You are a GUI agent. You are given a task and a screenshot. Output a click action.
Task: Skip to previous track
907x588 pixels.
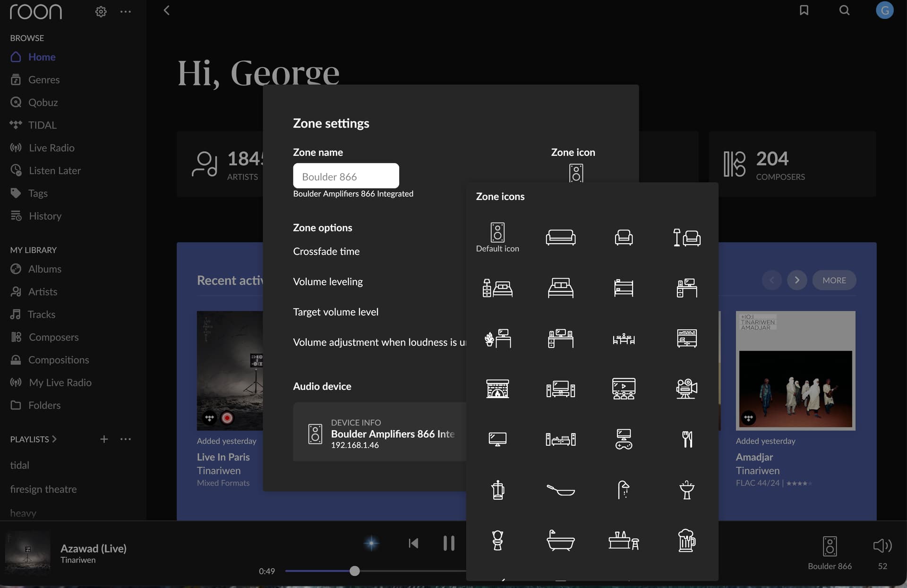coord(413,543)
